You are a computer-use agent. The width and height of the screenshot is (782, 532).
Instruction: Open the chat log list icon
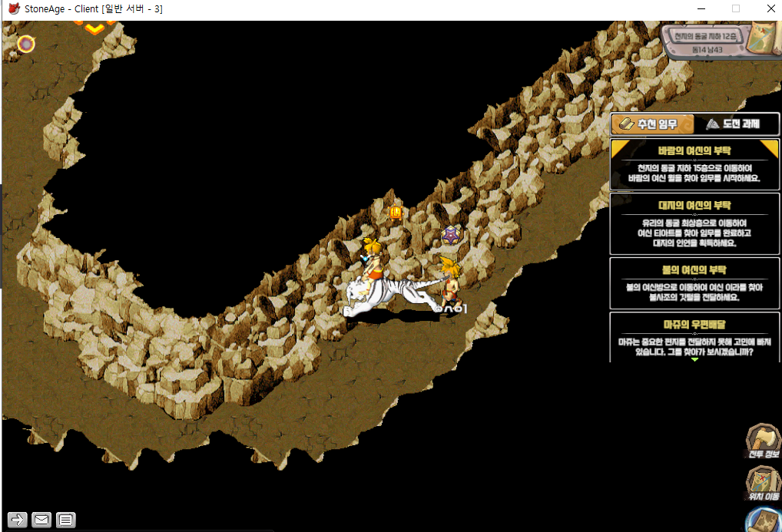[66, 520]
